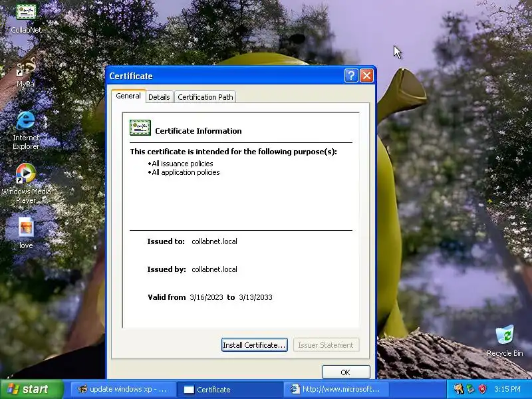Switch to the Details tab
Viewport: 532px width, 399px height.
tap(159, 97)
